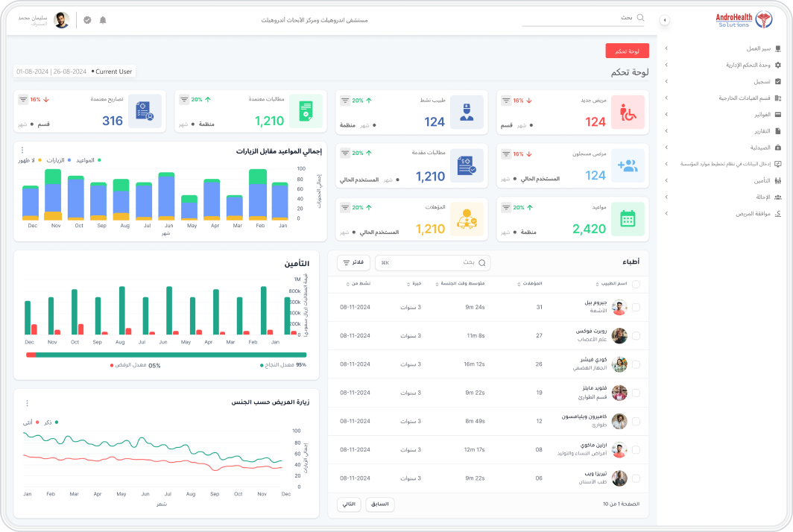This screenshot has width=793, height=532.
Task: Open the filter icon on active doctor card
Action: (x=345, y=101)
